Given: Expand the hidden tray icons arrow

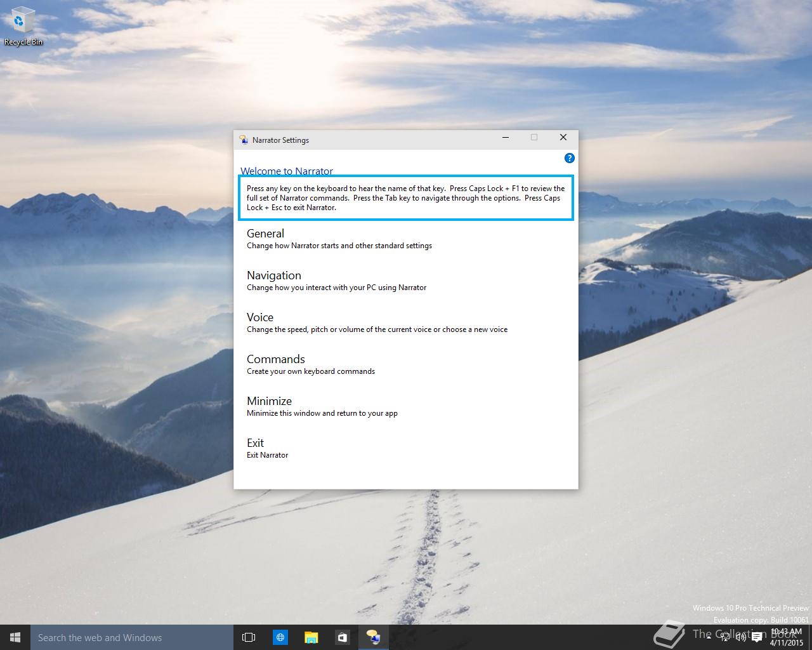Looking at the screenshot, I should [x=709, y=637].
